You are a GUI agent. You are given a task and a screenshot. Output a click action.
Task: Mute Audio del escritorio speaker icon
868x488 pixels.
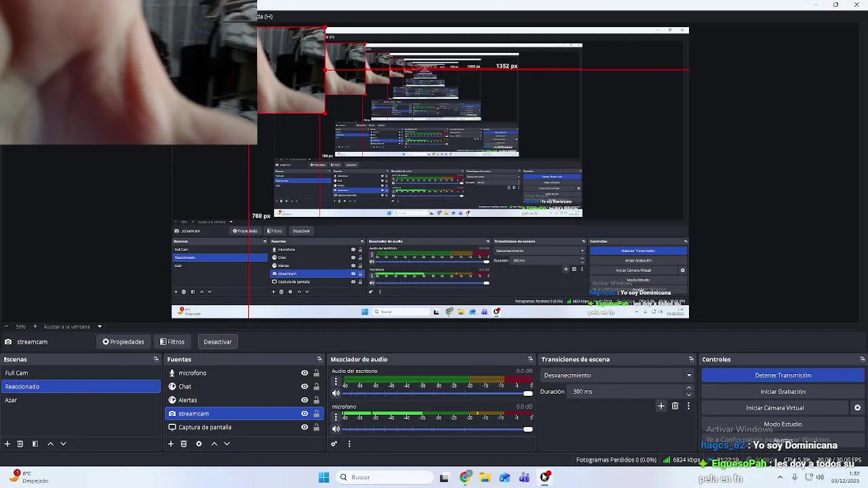[x=336, y=393]
